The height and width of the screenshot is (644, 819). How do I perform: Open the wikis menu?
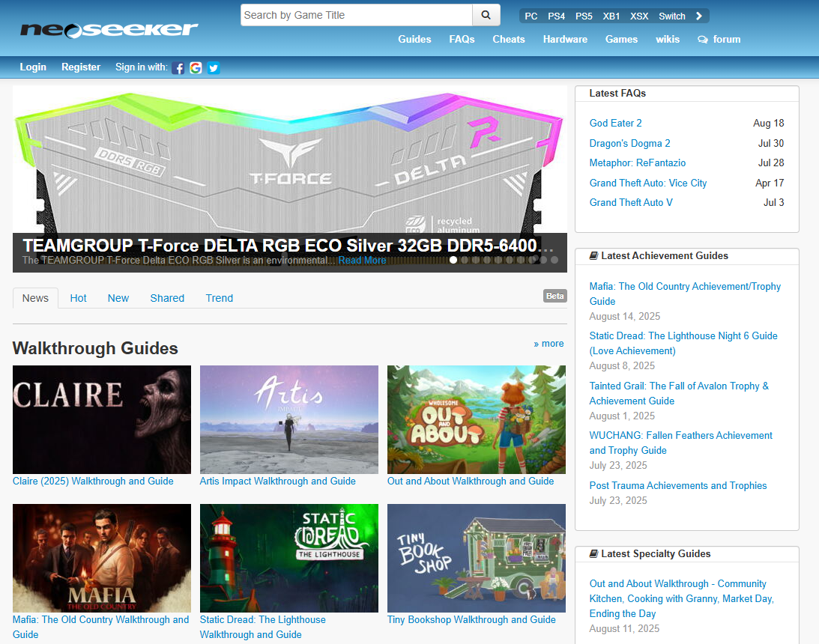tap(668, 39)
